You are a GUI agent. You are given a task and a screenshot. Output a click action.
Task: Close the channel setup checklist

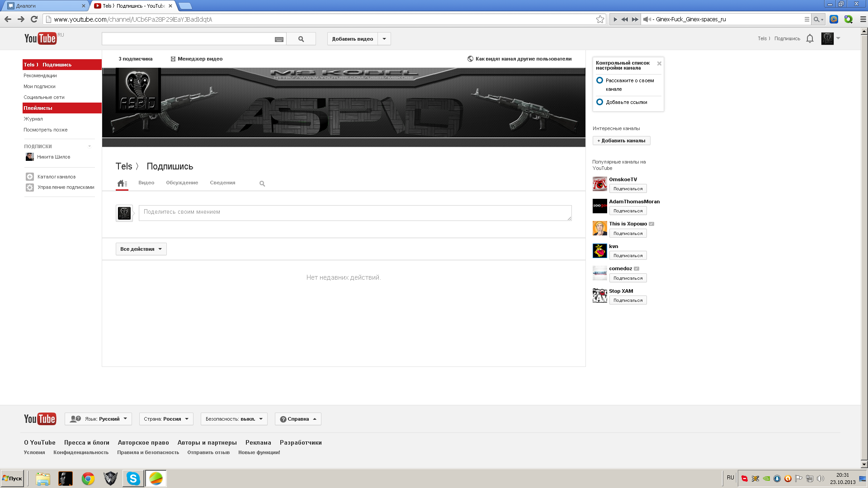(x=659, y=63)
